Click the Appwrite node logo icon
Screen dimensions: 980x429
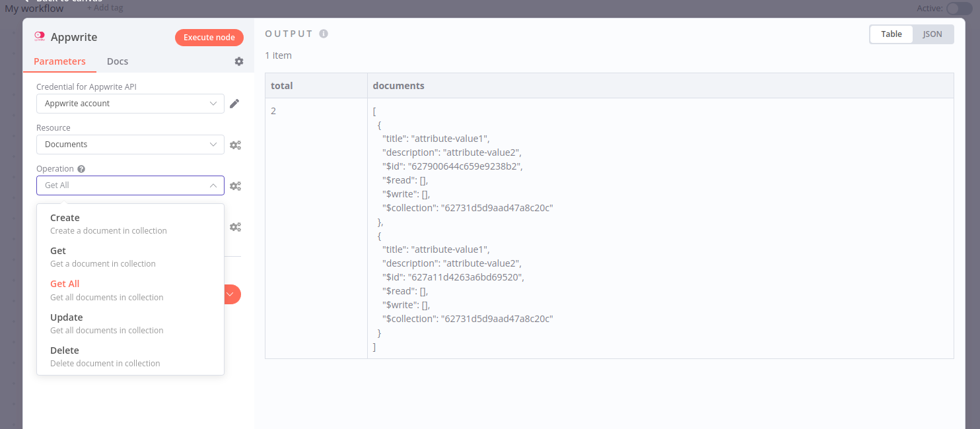(40, 37)
